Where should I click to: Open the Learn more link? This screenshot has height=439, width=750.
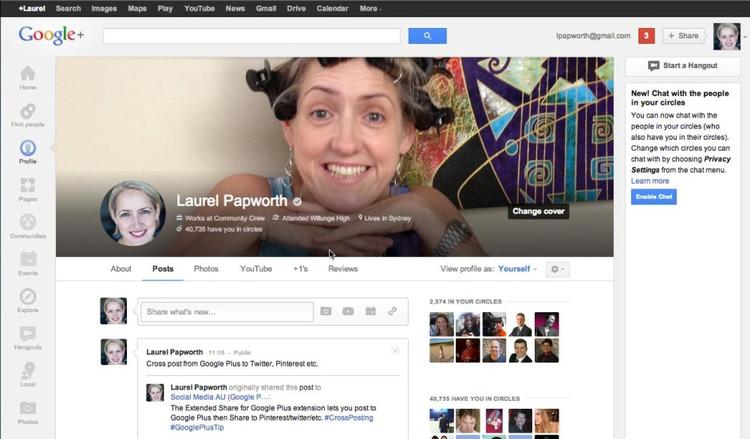(x=650, y=181)
